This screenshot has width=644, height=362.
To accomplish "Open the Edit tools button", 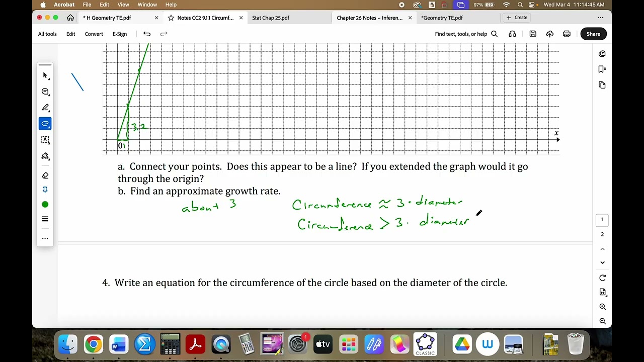I will pos(71,34).
